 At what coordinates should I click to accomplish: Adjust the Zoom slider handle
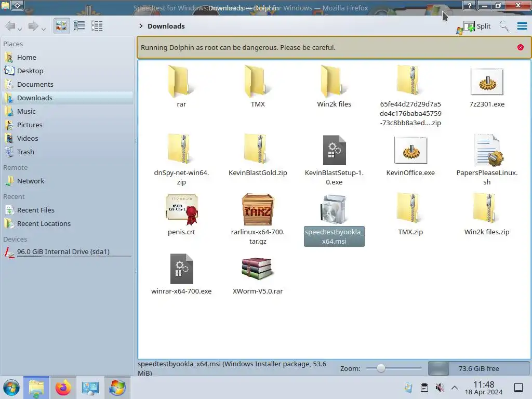(381, 368)
